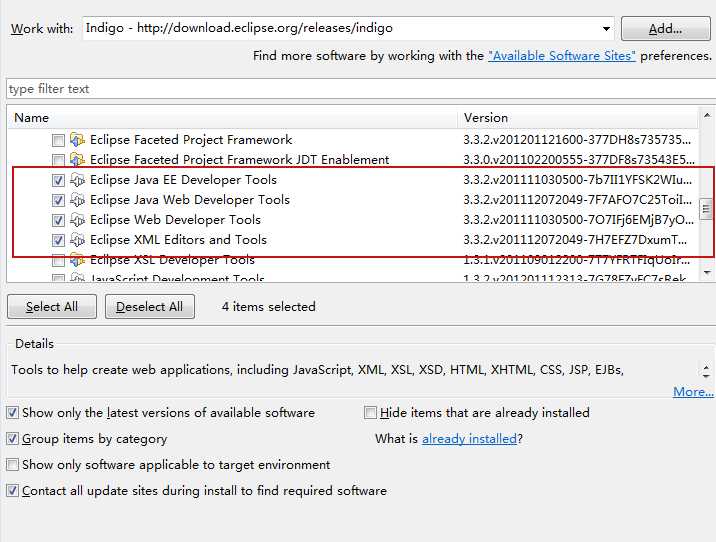Image resolution: width=716 pixels, height=542 pixels.
Task: Click the Select All button
Action: [52, 306]
